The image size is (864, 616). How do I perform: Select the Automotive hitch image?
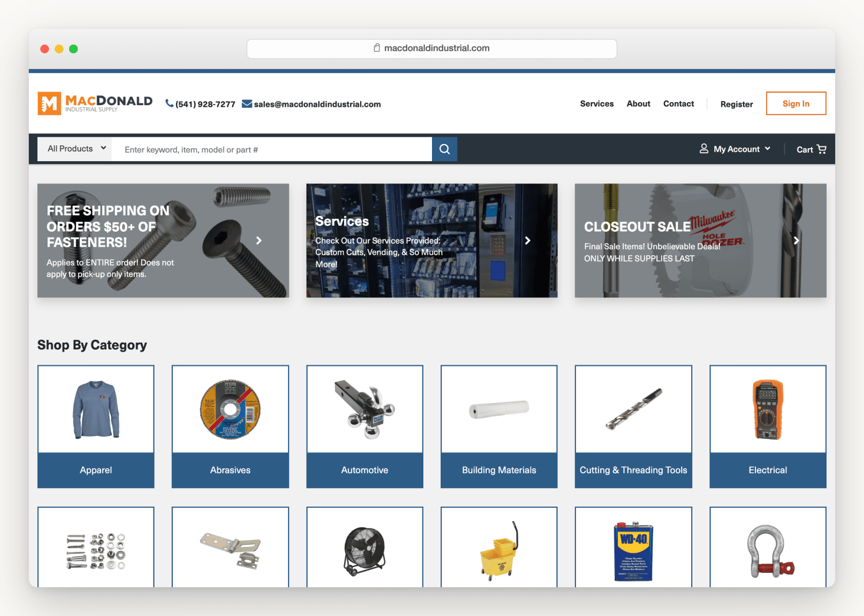point(365,409)
